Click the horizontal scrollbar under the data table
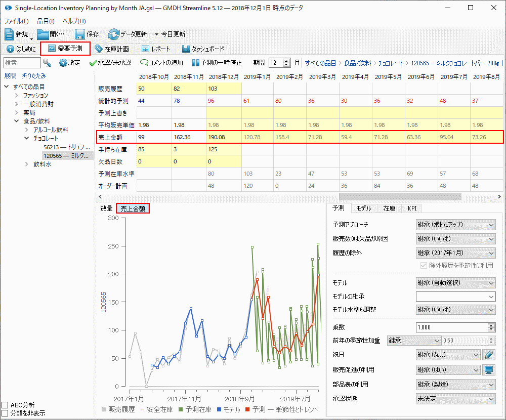This screenshot has width=506, height=420. click(x=400, y=196)
